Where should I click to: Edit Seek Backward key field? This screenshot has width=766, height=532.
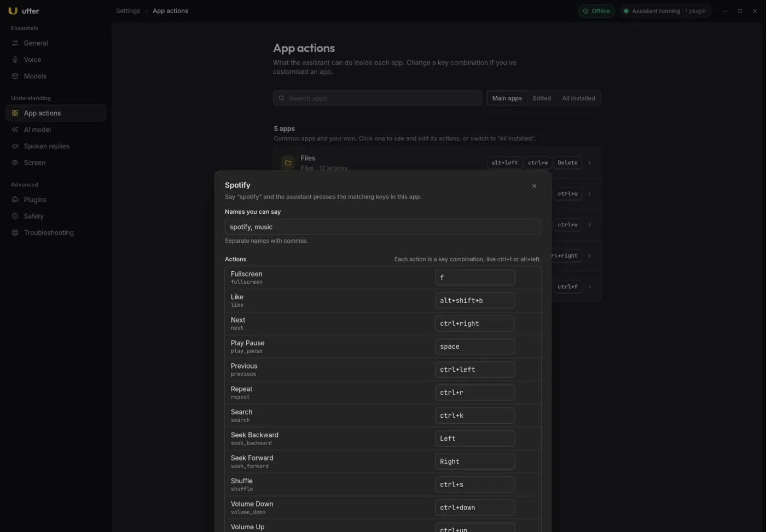(474, 439)
